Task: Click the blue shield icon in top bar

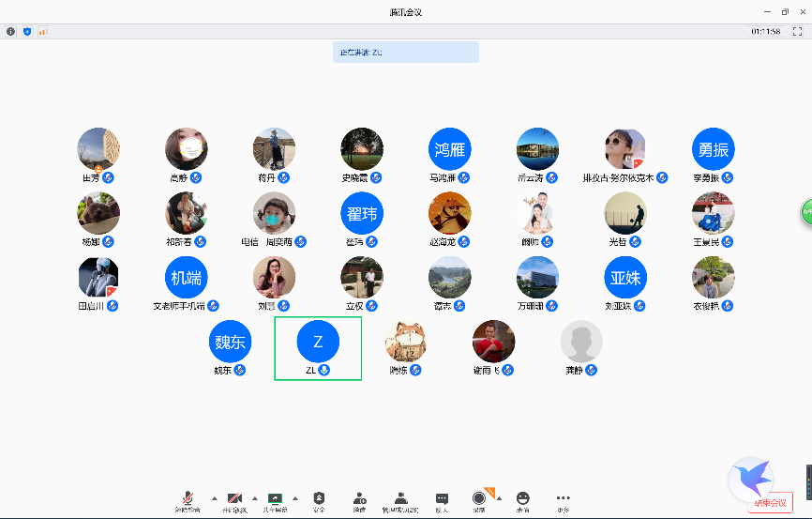Action: click(x=27, y=31)
